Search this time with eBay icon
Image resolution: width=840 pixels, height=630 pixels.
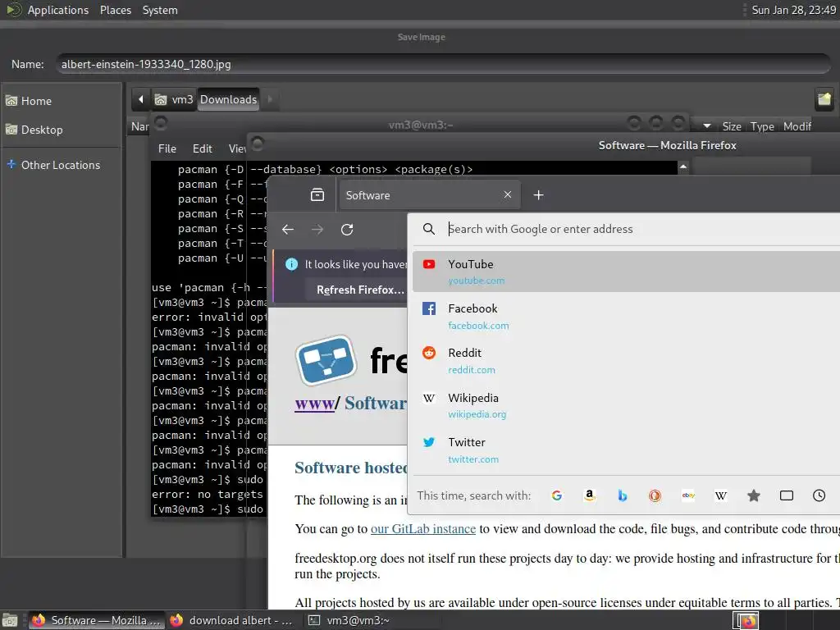[x=688, y=495]
